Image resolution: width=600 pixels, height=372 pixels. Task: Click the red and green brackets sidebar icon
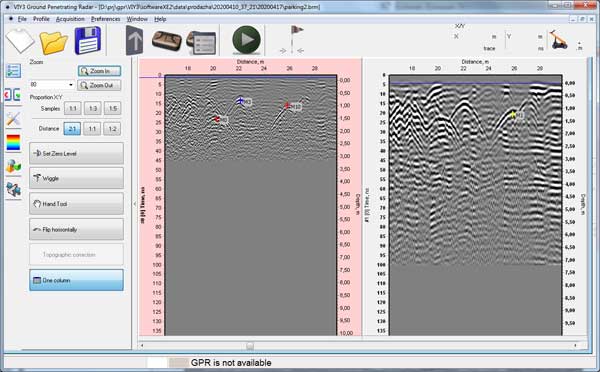pos(13,95)
